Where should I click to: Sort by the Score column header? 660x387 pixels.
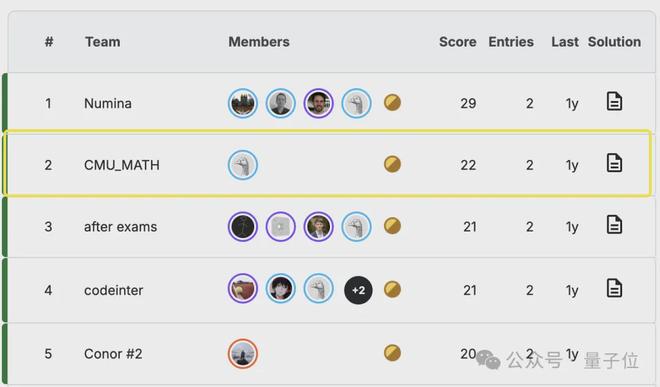coord(458,42)
